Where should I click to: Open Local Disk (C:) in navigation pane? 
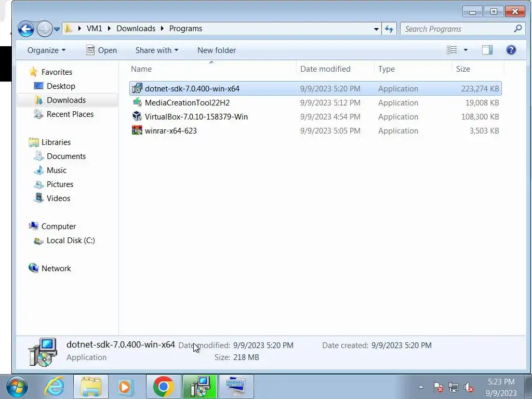coord(71,240)
